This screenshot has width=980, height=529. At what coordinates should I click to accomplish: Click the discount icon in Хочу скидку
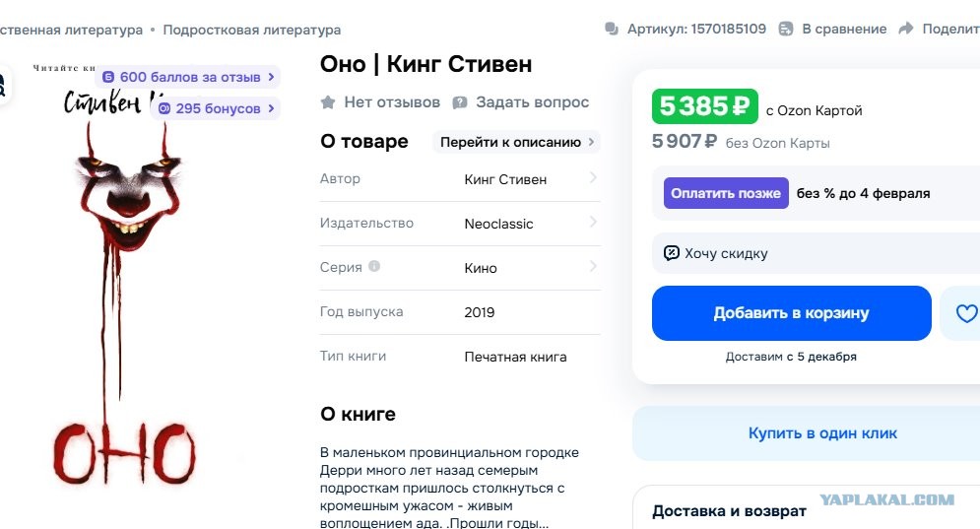[x=671, y=253]
